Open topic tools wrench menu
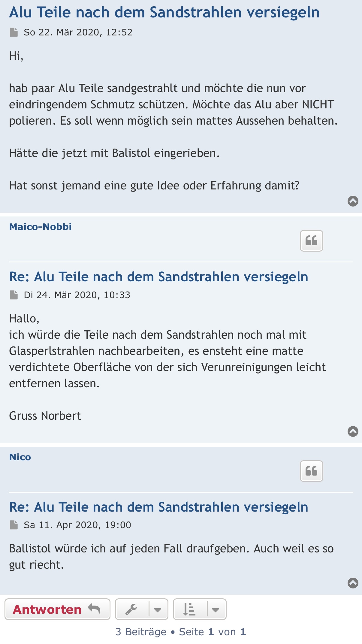The height and width of the screenshot is (644, 362). pyautogui.click(x=131, y=609)
